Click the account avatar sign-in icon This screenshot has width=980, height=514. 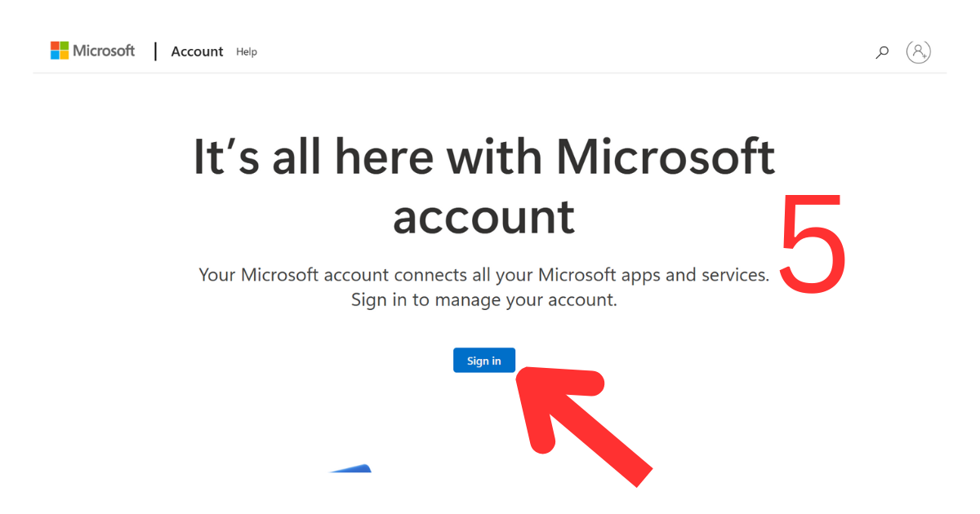click(919, 51)
